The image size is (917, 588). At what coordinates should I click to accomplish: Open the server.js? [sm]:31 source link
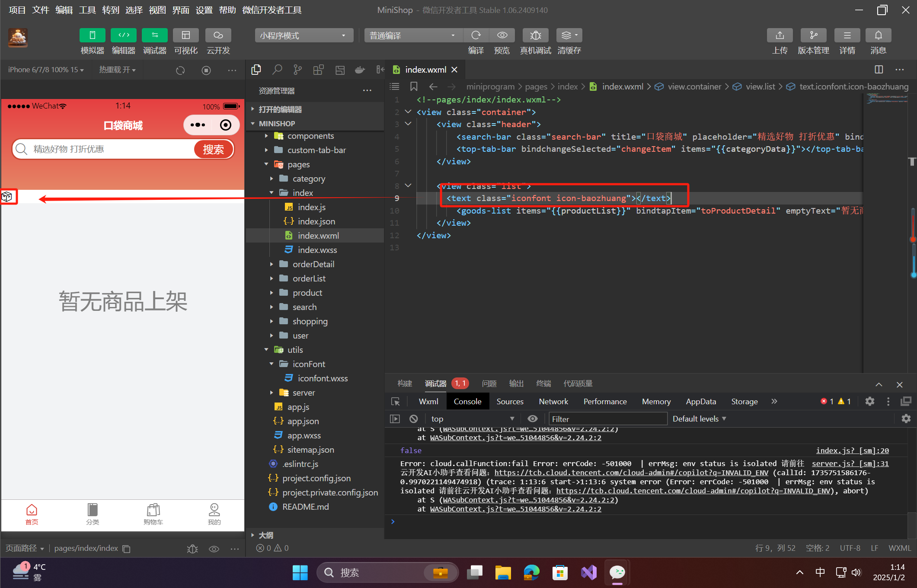pyautogui.click(x=850, y=463)
